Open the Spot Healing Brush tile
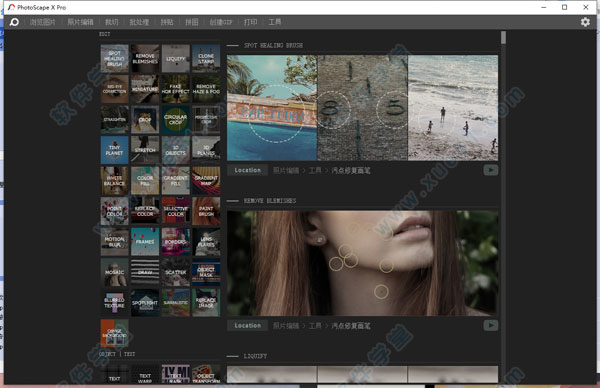This screenshot has height=388, width=600. [114, 59]
